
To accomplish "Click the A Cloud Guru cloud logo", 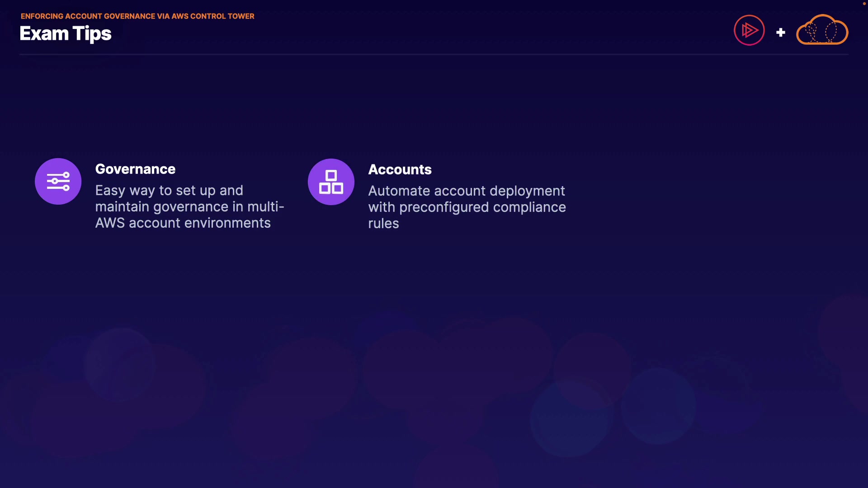I will (x=822, y=30).
